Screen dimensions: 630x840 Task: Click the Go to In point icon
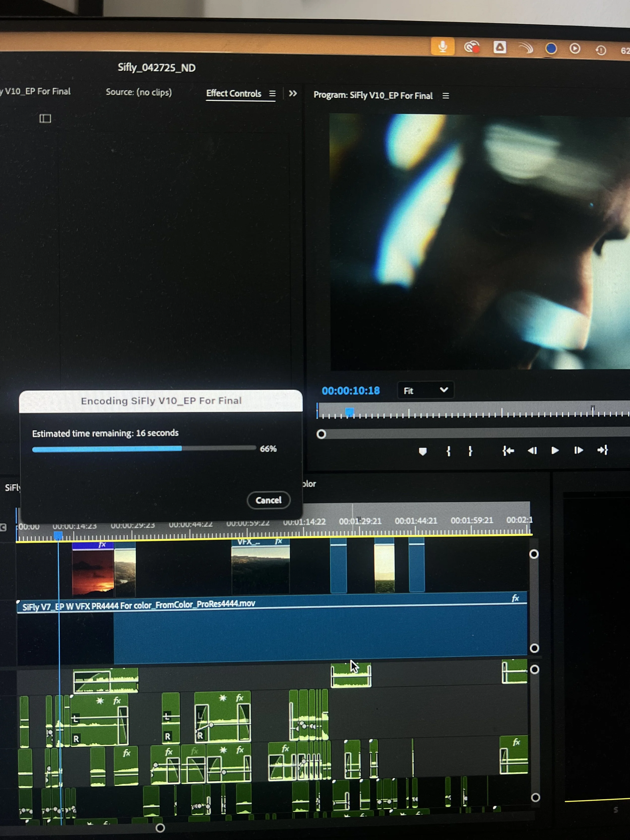[x=508, y=451]
